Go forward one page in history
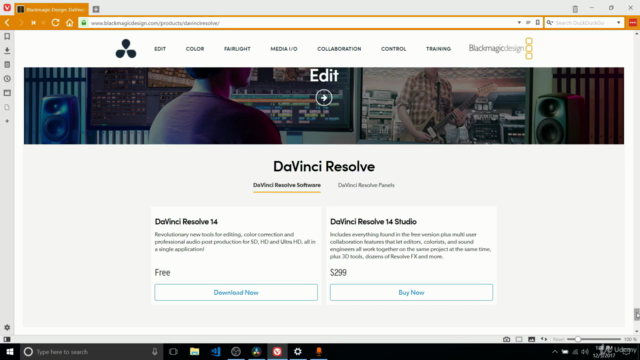640x360 pixels. coord(21,23)
